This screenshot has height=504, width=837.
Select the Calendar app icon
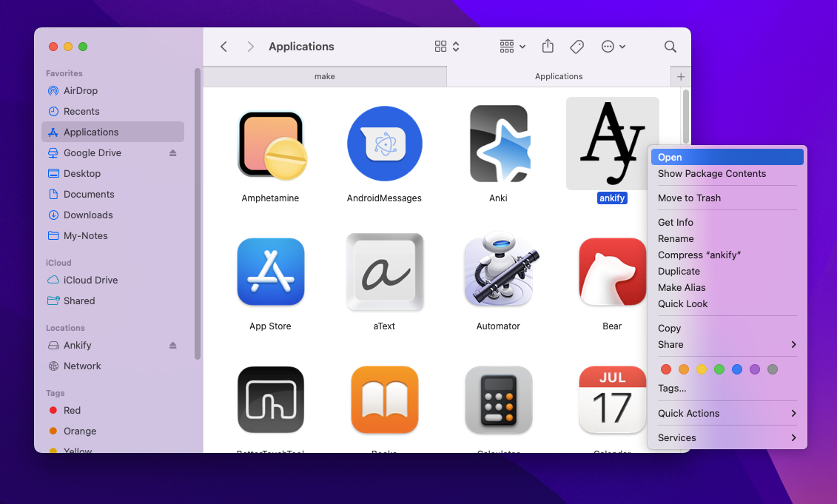pos(612,400)
